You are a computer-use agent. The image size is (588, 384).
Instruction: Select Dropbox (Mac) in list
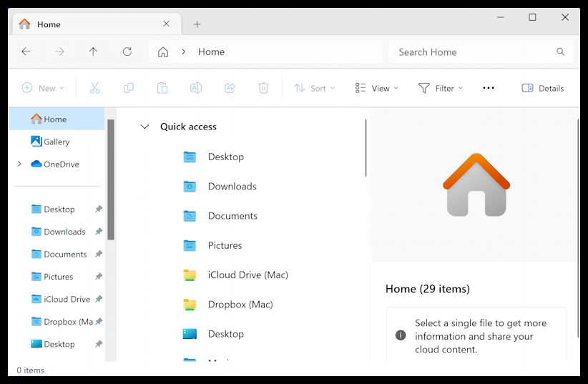(228, 304)
